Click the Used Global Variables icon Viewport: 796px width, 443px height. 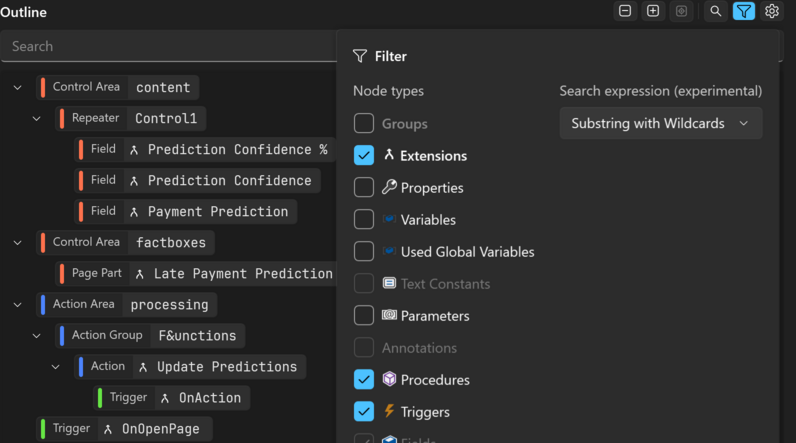pyautogui.click(x=389, y=251)
